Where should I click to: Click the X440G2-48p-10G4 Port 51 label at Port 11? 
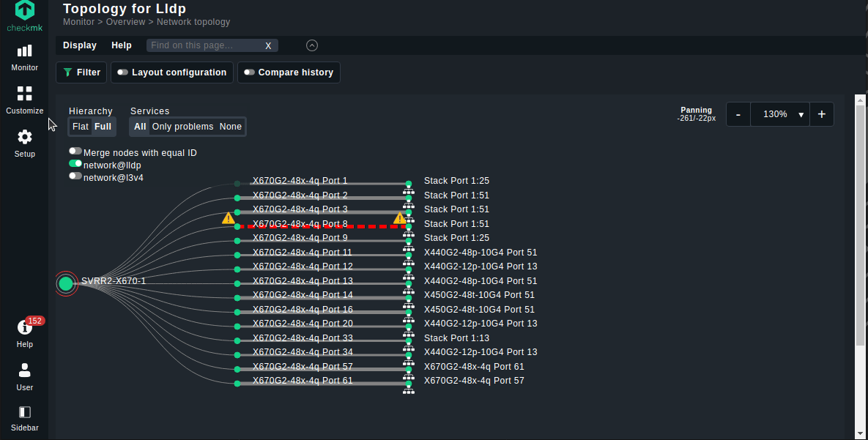(481, 253)
